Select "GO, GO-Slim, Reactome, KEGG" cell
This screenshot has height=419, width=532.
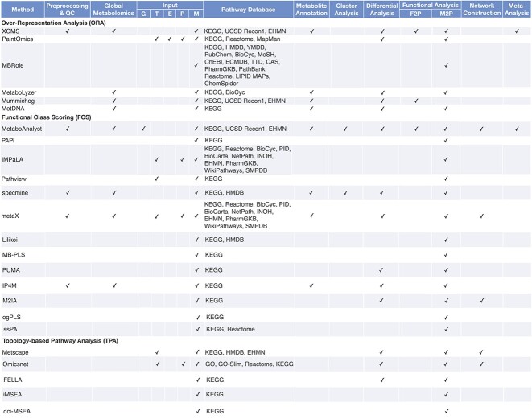[250, 364]
